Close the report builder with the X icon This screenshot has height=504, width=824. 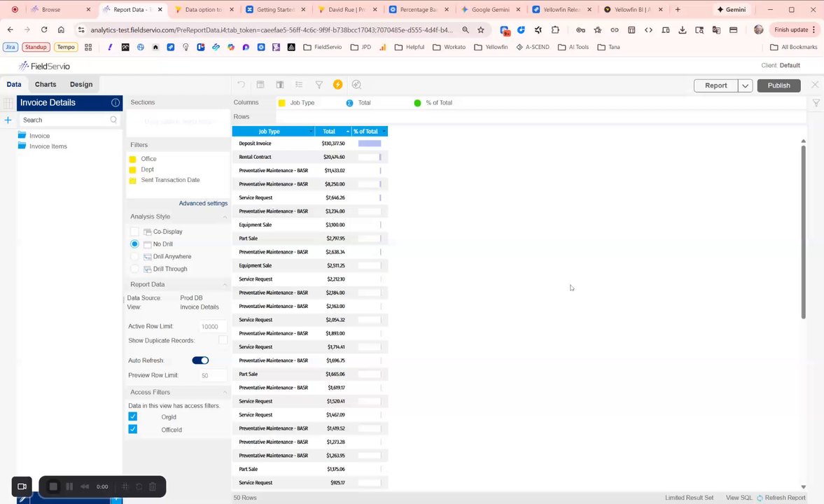[814, 85]
